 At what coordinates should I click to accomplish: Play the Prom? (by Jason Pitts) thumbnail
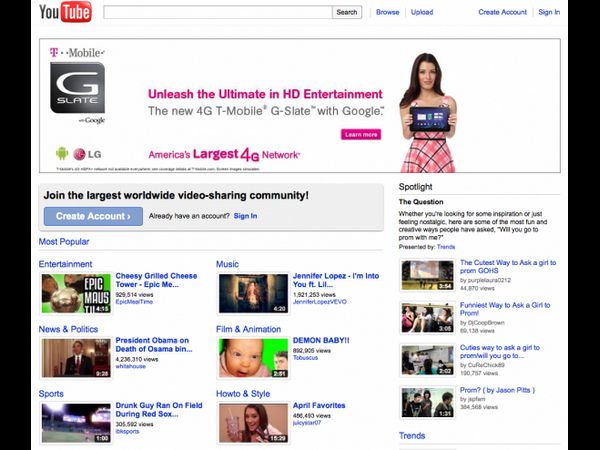pos(427,403)
